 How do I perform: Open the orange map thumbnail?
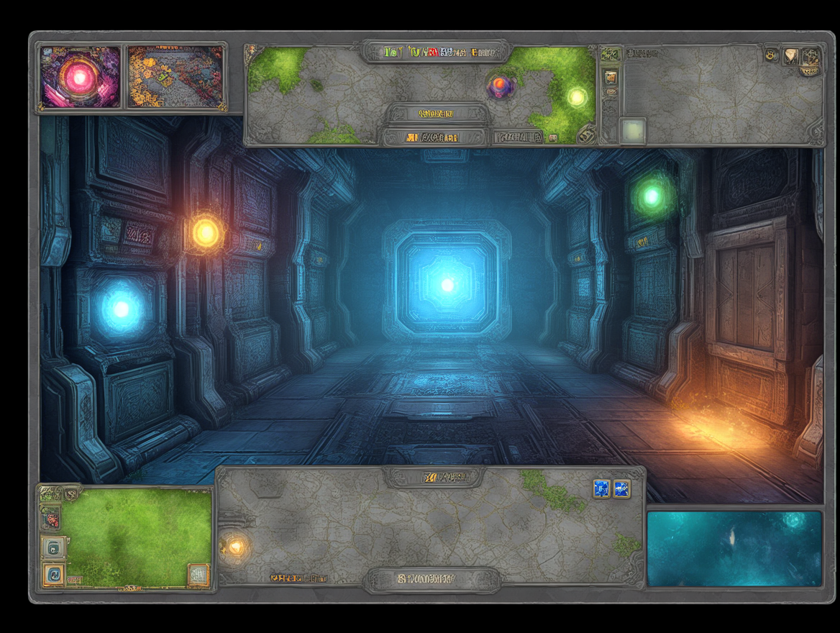coord(175,77)
